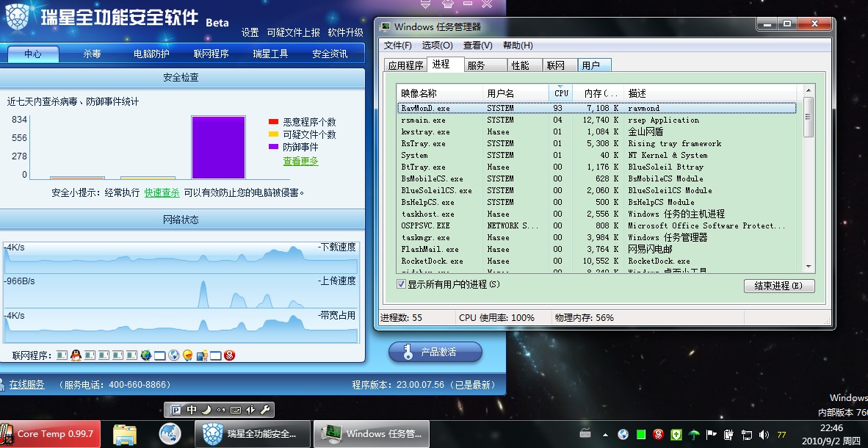Switch to 联网 tab in Task Manager

coord(560,65)
